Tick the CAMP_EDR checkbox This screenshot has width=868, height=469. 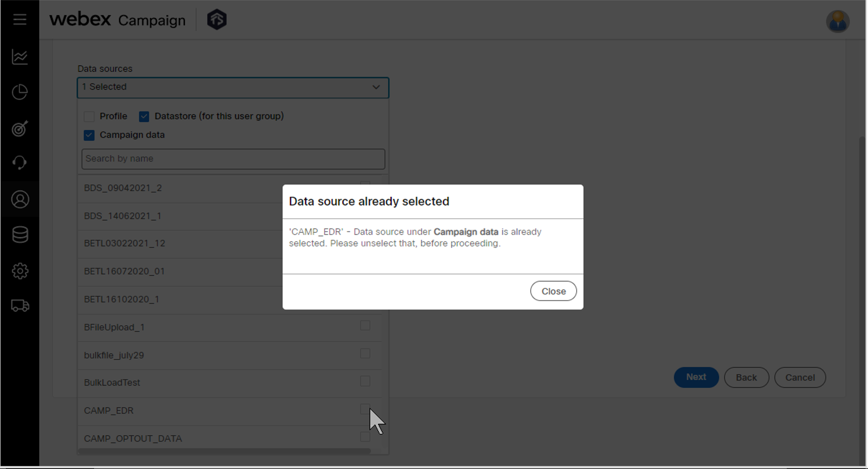[x=365, y=409]
